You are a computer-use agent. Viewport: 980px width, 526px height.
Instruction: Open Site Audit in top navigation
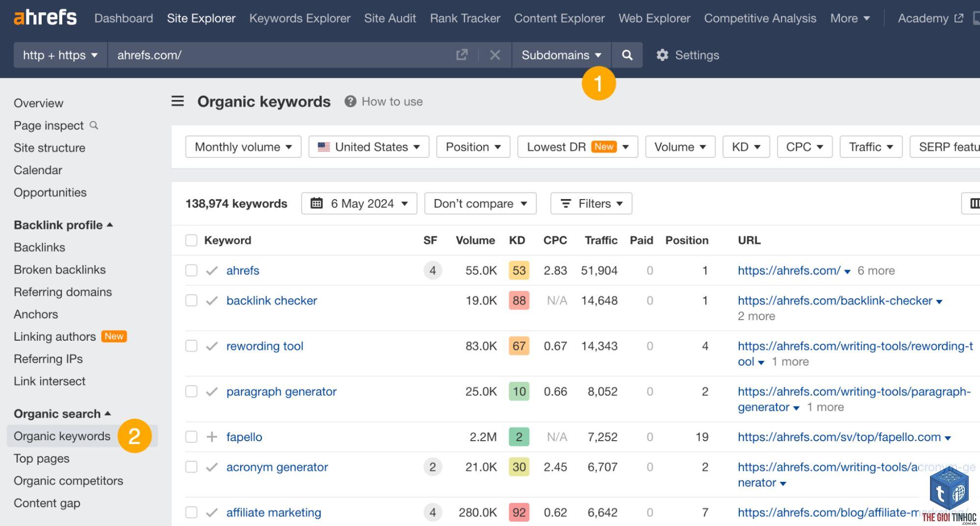coord(390,18)
